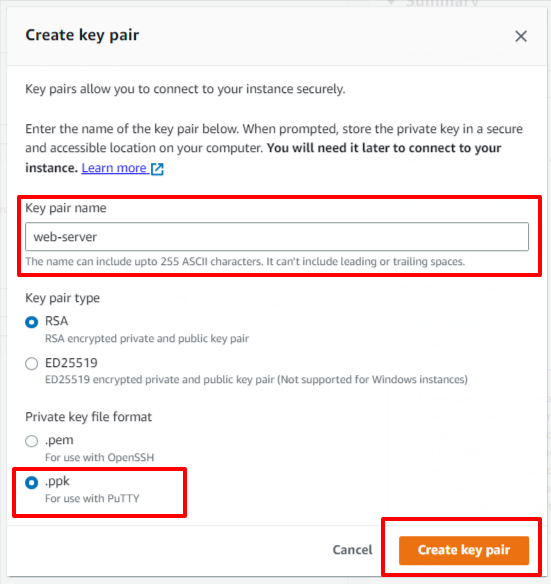Choose the .ppk radio button
Screen dimensions: 551x584
[x=32, y=482]
